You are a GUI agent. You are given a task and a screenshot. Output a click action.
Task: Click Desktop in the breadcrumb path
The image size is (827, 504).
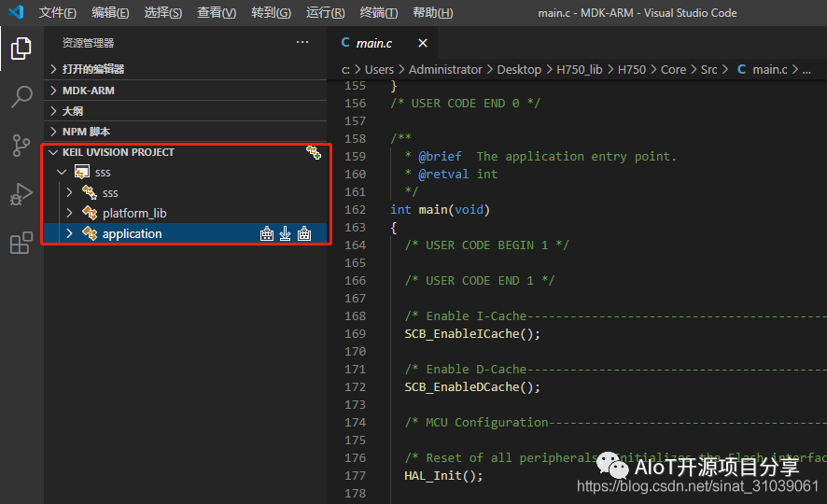[x=519, y=70]
